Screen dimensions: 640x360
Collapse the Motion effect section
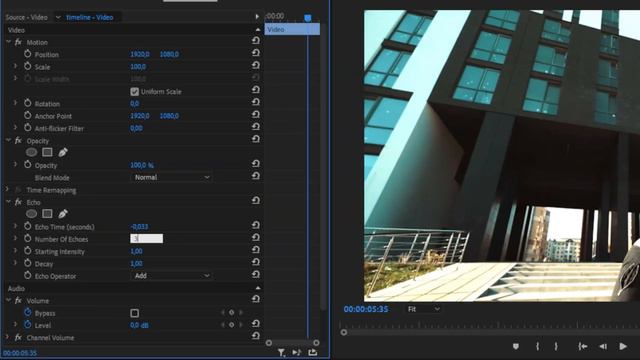[8, 41]
